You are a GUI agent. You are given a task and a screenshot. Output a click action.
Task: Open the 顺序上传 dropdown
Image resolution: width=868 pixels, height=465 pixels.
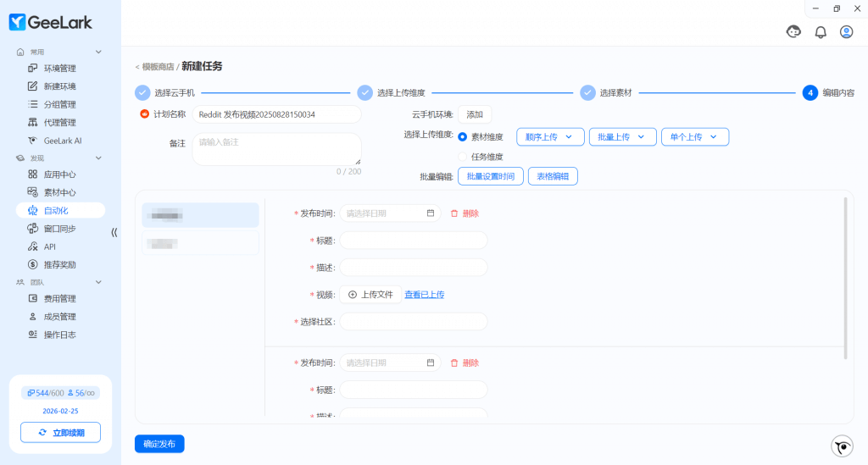(550, 136)
